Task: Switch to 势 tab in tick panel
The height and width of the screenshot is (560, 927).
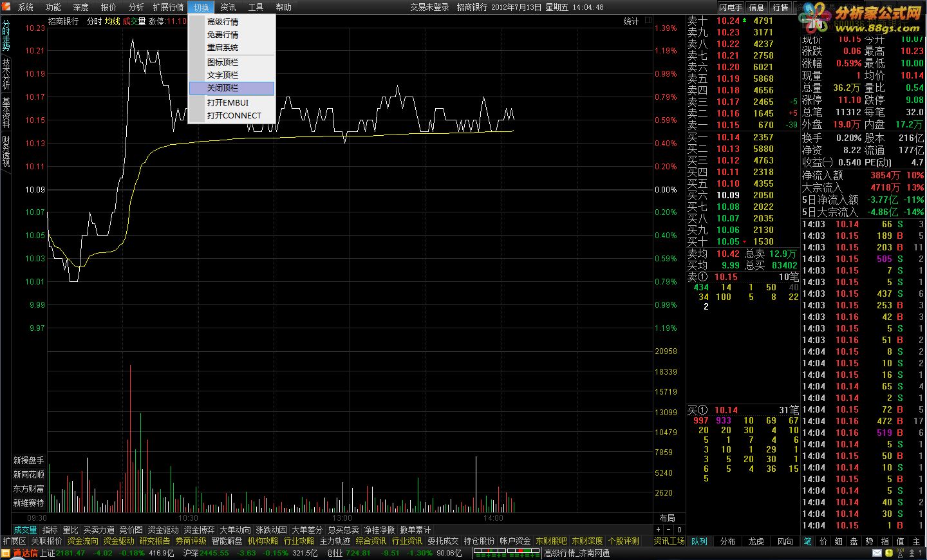Action: point(869,541)
